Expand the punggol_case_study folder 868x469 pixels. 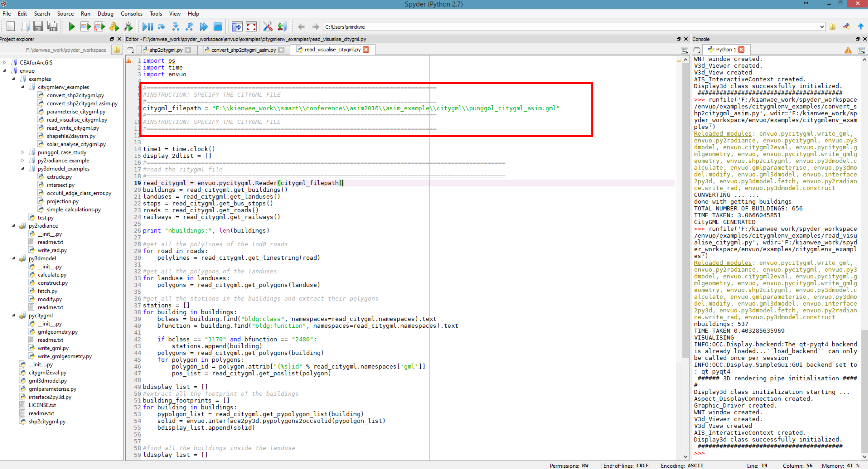pos(23,152)
